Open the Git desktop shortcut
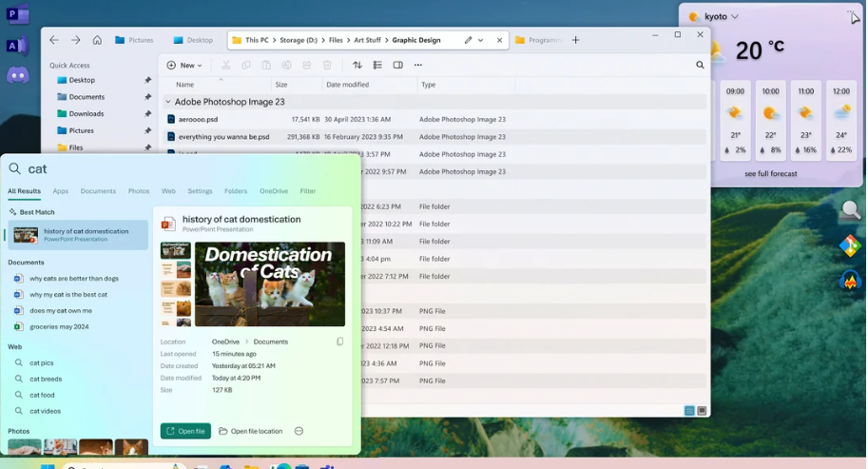 click(850, 245)
